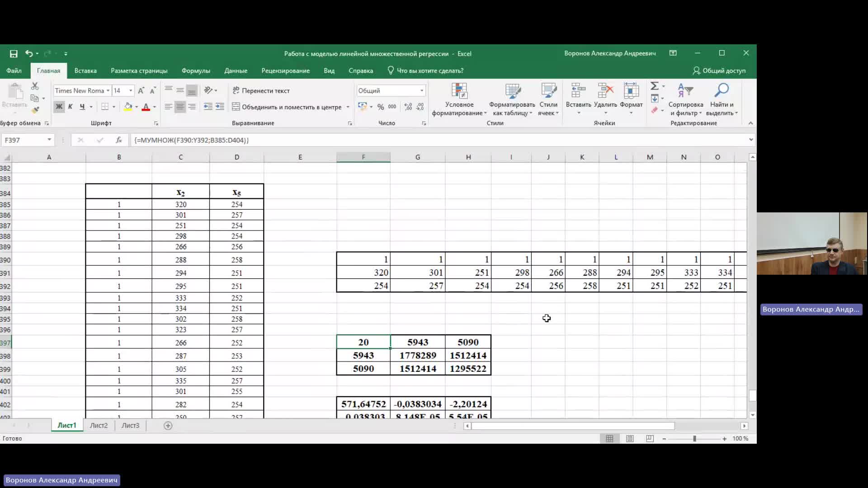Switch to the Формулы tab
This screenshot has width=868, height=488.
tap(196, 70)
